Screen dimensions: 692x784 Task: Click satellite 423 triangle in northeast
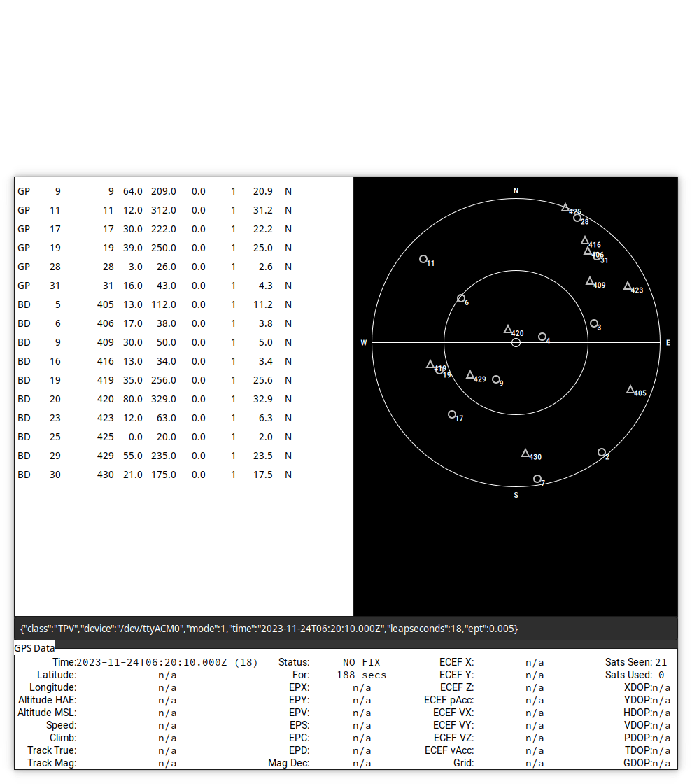pyautogui.click(x=628, y=286)
